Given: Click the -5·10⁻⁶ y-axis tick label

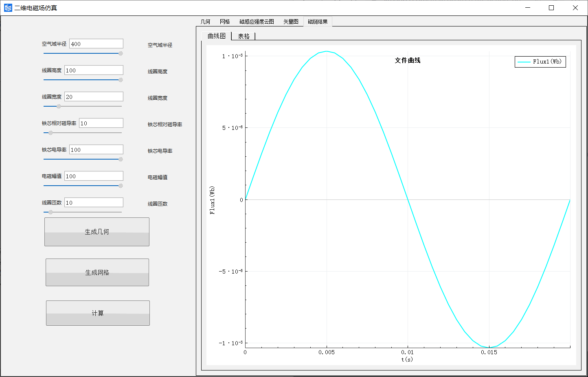Looking at the screenshot, I should [x=231, y=272].
